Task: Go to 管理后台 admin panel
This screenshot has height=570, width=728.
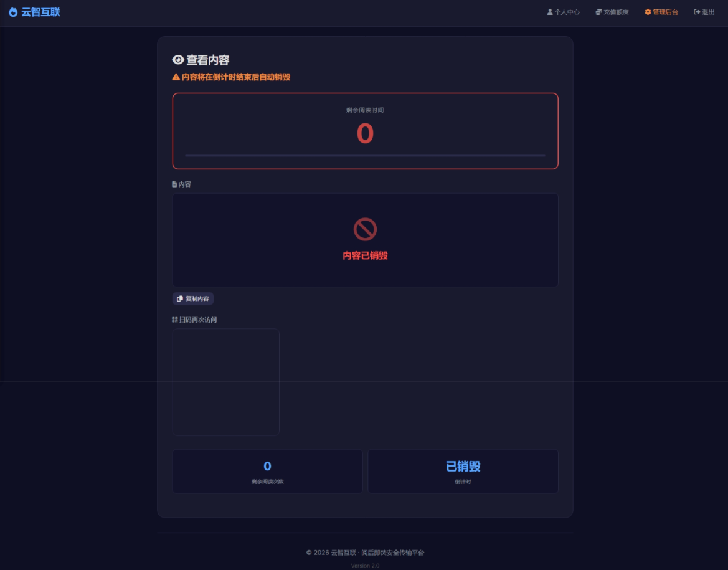Action: pyautogui.click(x=661, y=12)
